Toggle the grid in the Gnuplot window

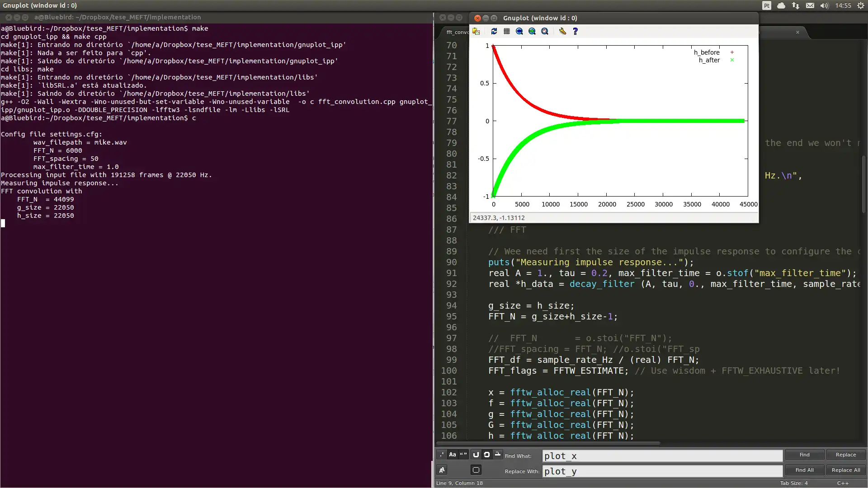click(x=507, y=31)
